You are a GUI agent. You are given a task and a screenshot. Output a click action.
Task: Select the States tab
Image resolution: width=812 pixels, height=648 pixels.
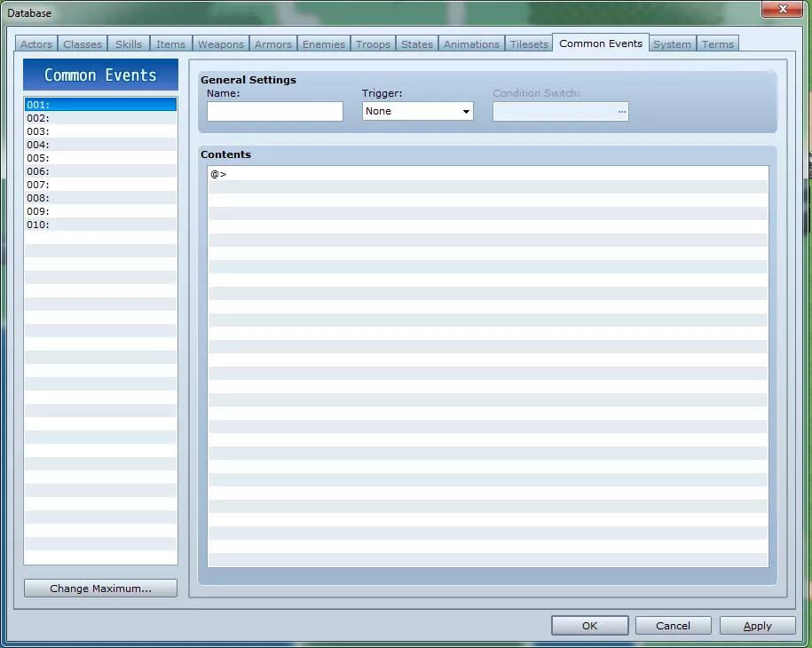tap(417, 44)
